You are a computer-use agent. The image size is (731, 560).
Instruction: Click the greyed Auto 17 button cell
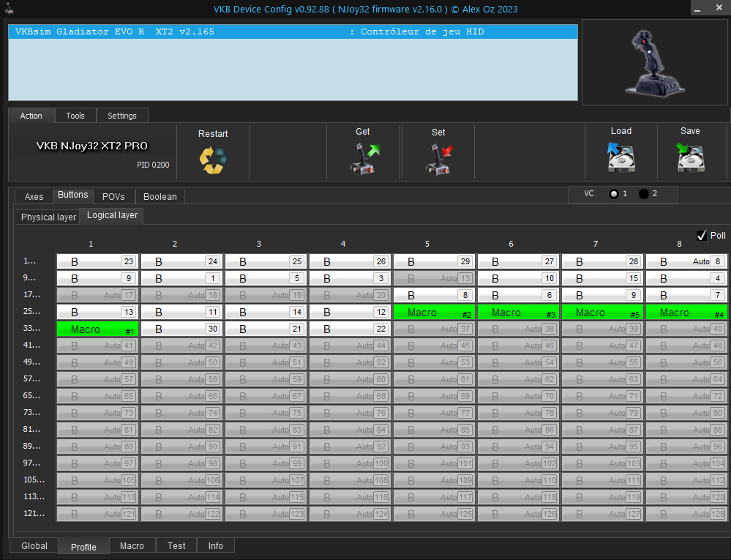click(x=98, y=295)
